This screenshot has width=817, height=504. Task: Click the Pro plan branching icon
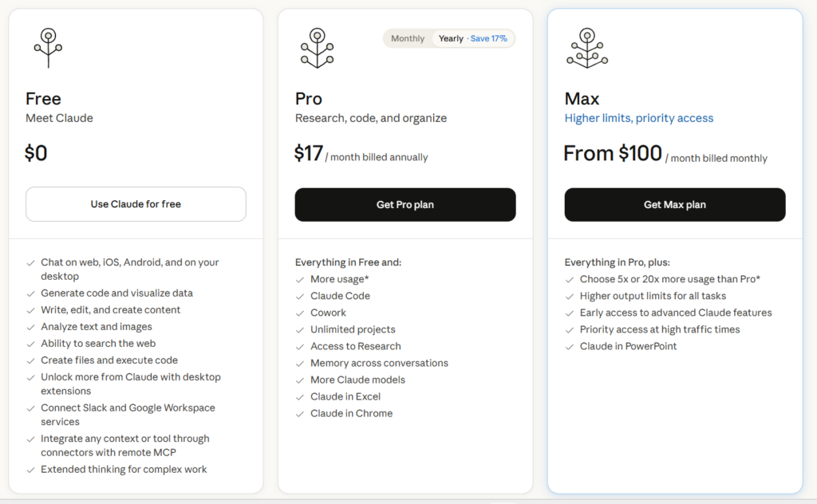coord(317,48)
